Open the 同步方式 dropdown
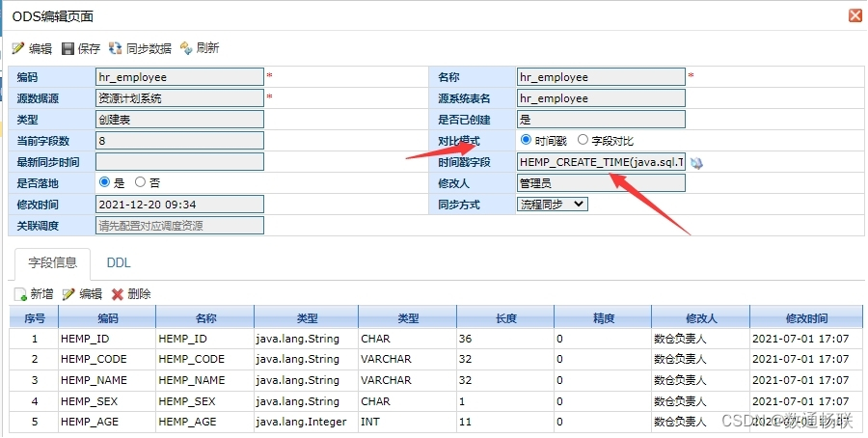This screenshot has height=438, width=868. 552,205
